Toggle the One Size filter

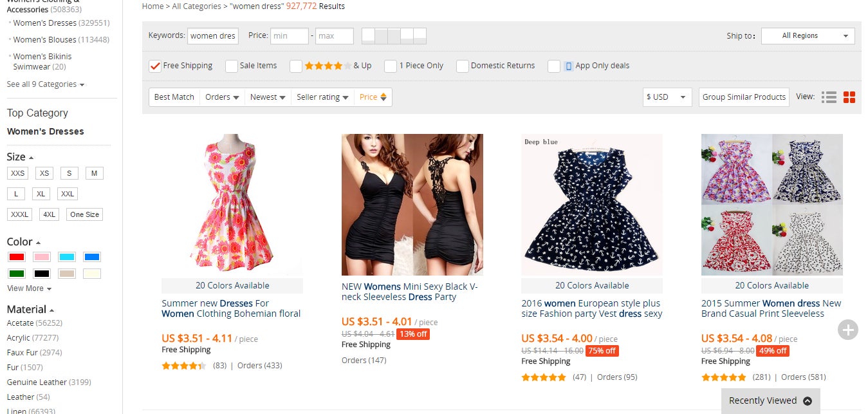(x=84, y=214)
